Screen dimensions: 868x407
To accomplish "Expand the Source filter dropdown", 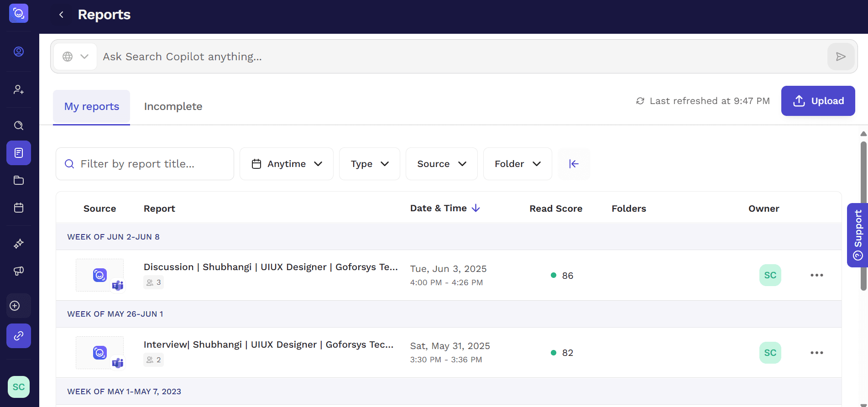I will click(x=442, y=164).
